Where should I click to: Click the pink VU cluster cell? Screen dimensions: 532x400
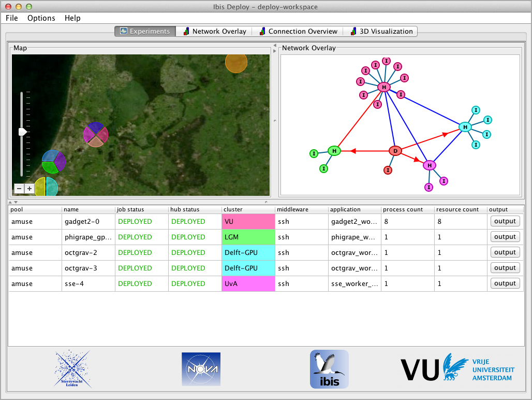(x=248, y=221)
